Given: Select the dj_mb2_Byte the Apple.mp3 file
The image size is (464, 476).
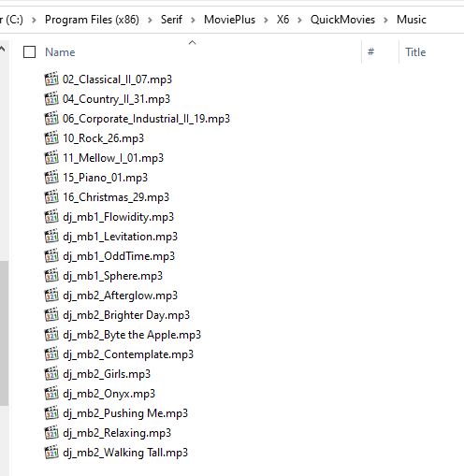Looking at the screenshot, I should pos(132,335).
